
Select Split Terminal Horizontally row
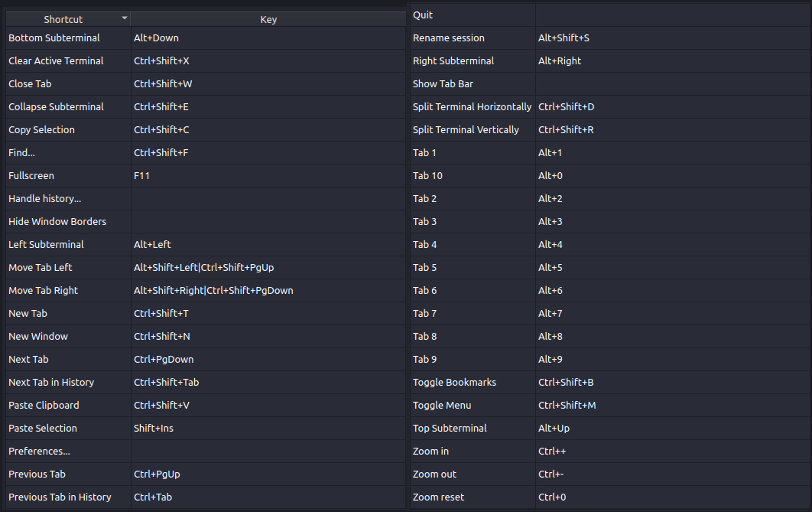[x=609, y=106]
